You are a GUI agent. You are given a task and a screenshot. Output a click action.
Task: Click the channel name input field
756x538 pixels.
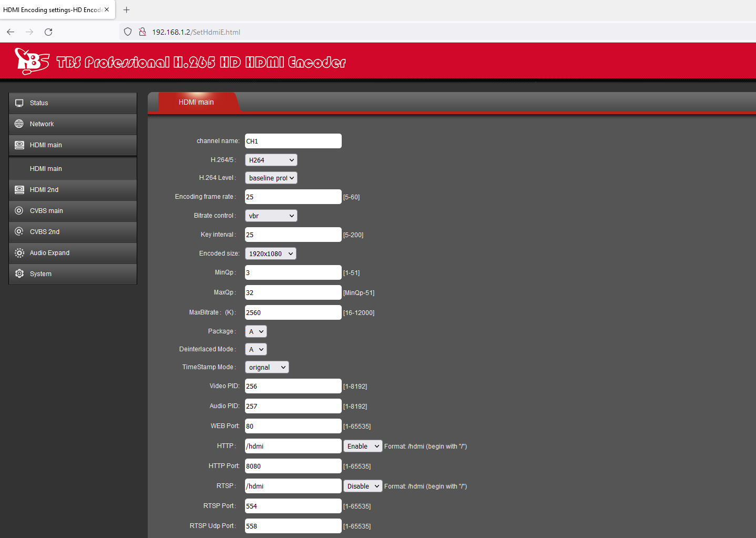click(x=293, y=141)
